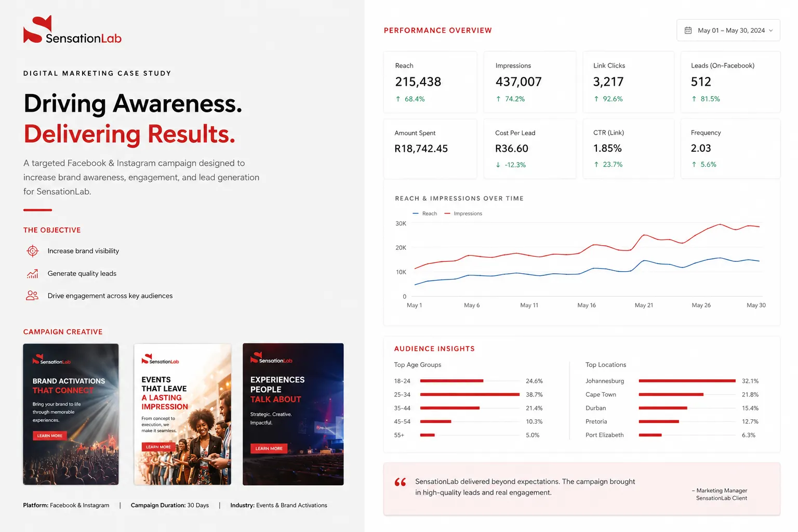Screen dimensions: 798x532
Task: Open the Brand Activations That Connect creative thumbnail
Action: coord(71,414)
